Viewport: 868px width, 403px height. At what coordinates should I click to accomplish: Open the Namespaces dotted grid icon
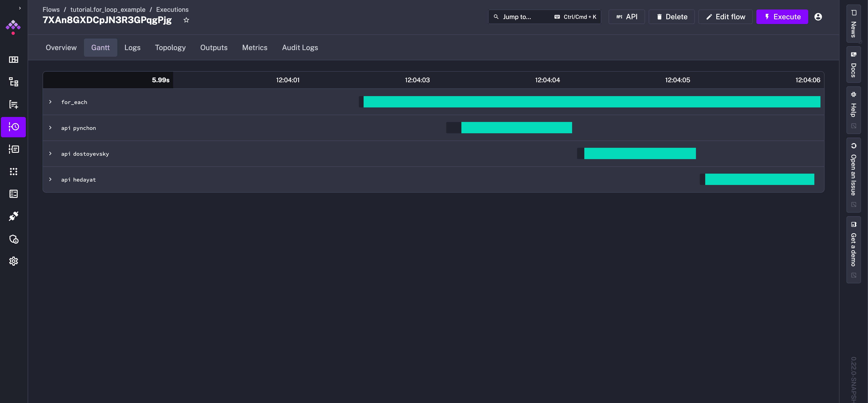pos(14,172)
